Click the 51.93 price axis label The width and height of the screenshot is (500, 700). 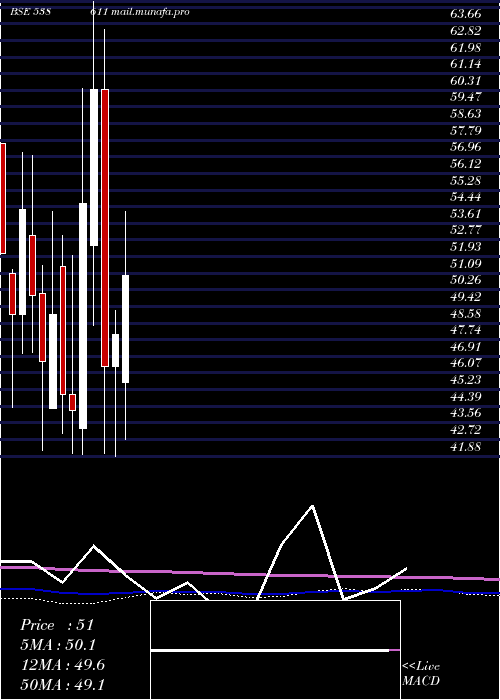pos(466,247)
